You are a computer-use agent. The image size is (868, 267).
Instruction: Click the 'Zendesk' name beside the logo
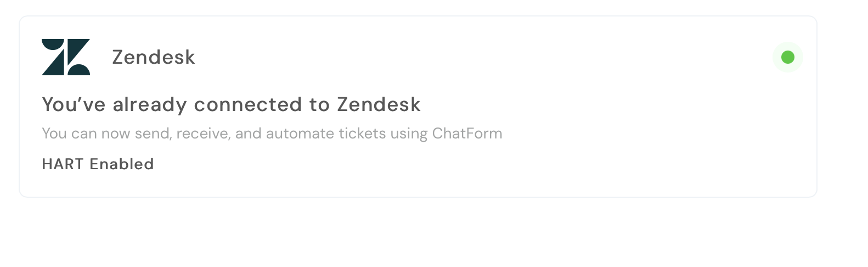154,57
